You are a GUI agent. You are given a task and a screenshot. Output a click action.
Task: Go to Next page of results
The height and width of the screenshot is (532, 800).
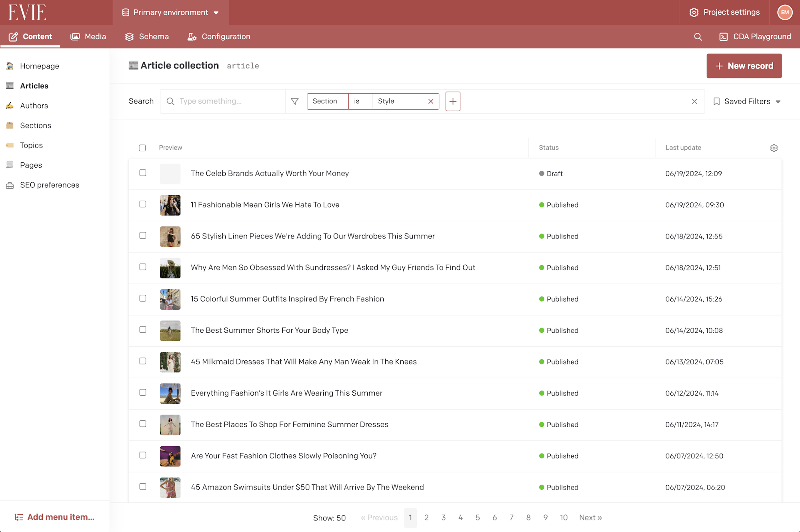(590, 518)
